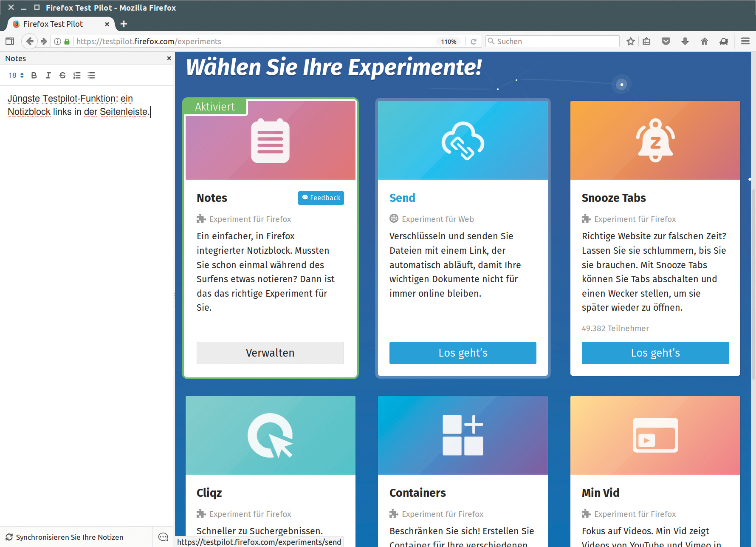Click the URL address field
Screen dimensions: 756x547
tap(255, 41)
